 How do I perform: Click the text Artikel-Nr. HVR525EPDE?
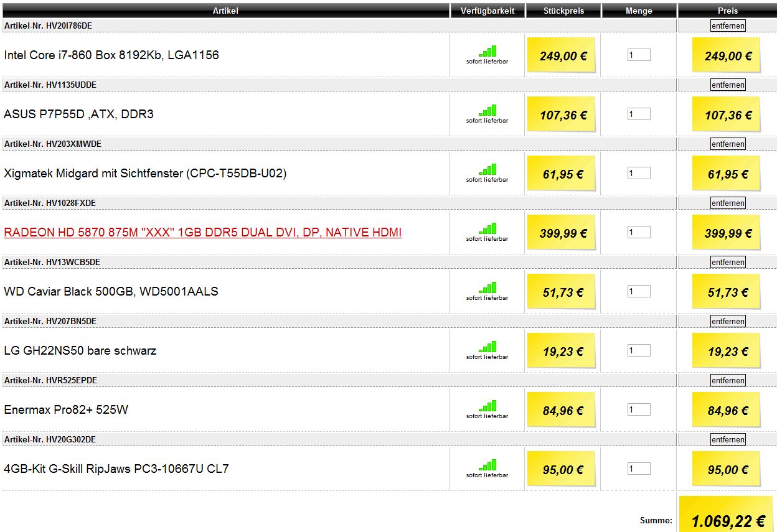pyautogui.click(x=51, y=380)
